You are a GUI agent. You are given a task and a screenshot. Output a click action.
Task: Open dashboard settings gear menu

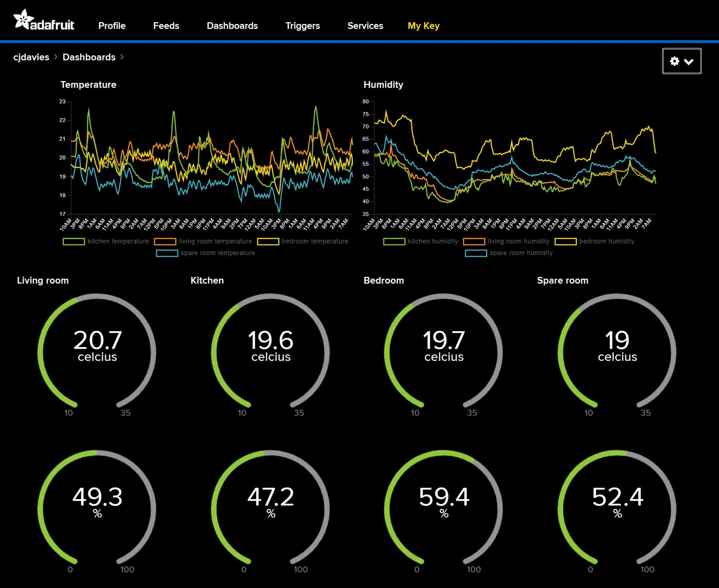point(681,61)
